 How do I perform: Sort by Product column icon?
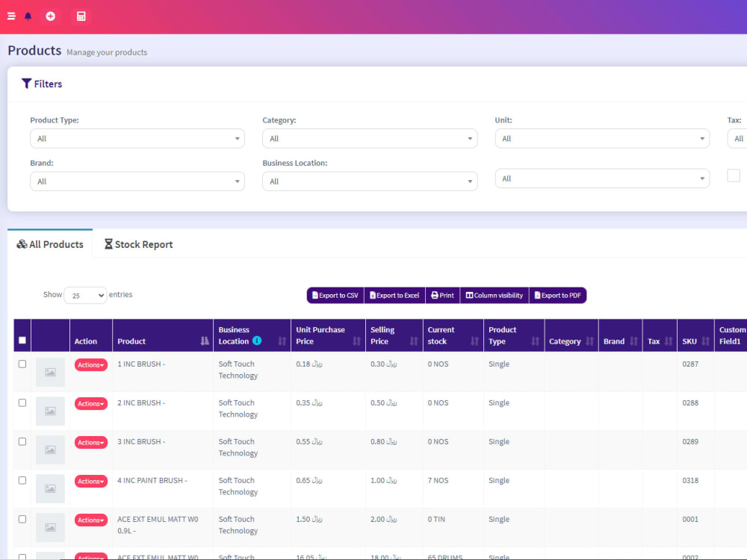[x=205, y=341]
